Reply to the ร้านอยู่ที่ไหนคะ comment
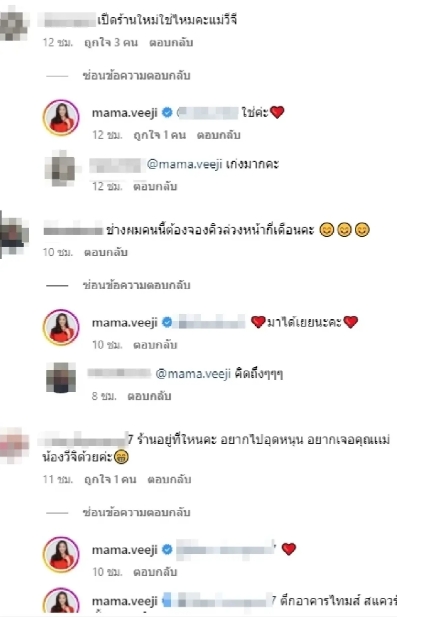The image size is (427, 617). pyautogui.click(x=169, y=479)
